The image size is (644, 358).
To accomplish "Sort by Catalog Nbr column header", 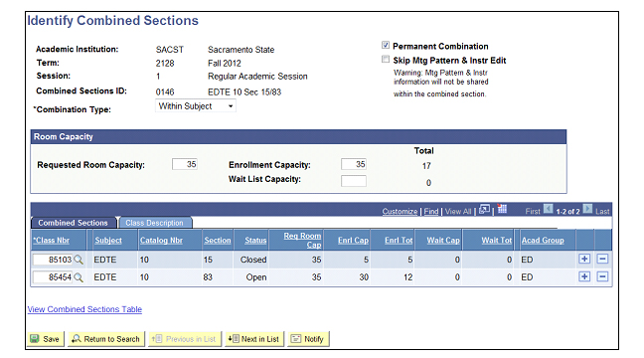I will [x=161, y=241].
